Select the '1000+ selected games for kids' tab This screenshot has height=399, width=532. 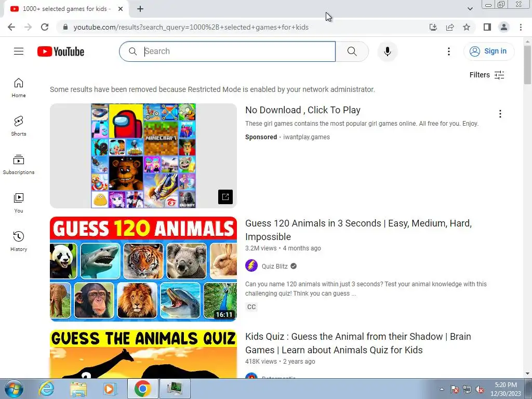pos(66,9)
